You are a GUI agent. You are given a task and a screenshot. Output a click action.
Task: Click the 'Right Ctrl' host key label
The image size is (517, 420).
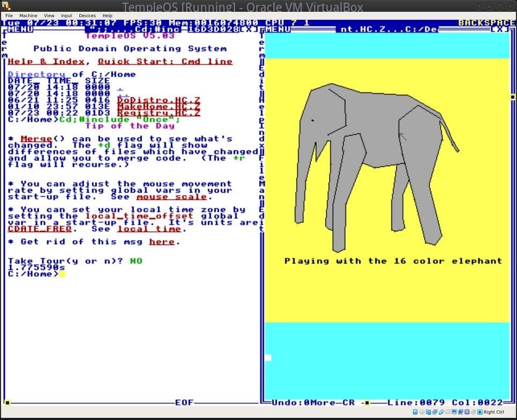(x=493, y=412)
